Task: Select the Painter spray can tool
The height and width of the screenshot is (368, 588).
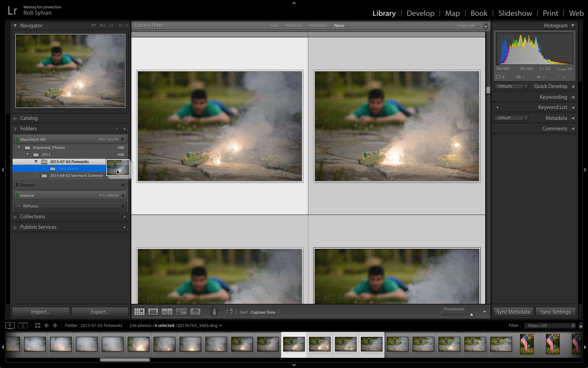Action: click(214, 311)
